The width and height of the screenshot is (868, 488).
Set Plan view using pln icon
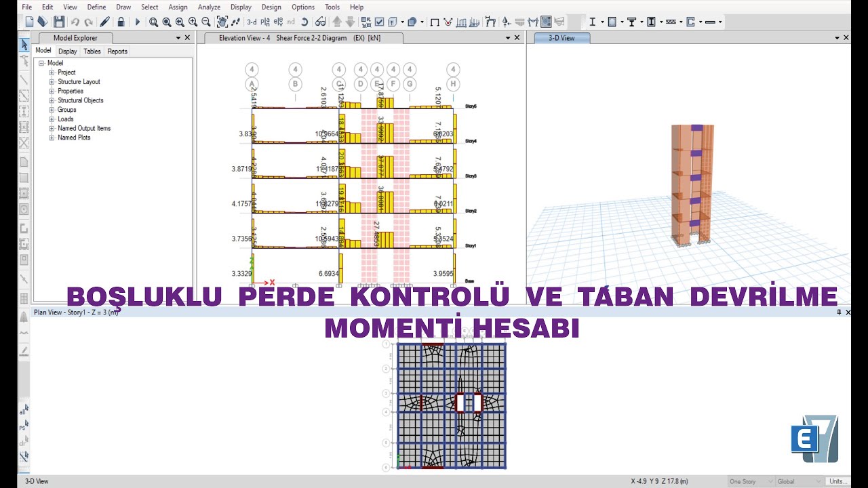click(x=267, y=22)
